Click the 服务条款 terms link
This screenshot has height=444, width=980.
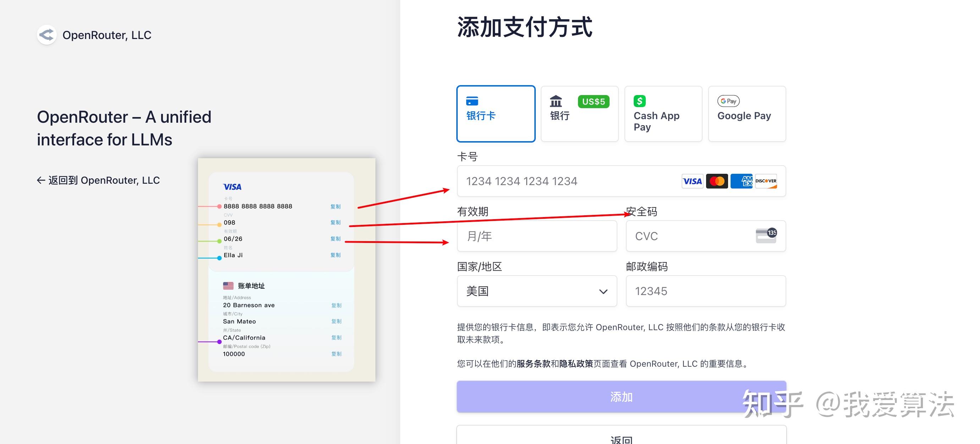[534, 363]
